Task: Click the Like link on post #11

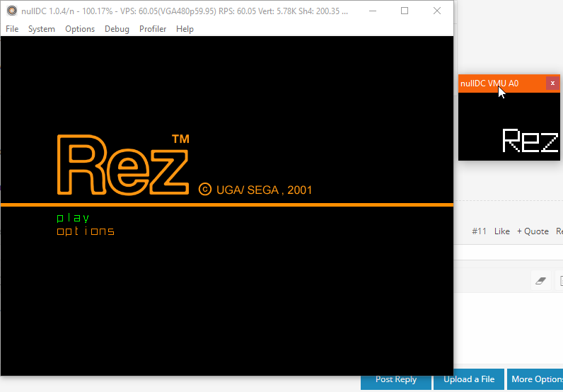Action: [x=502, y=231]
